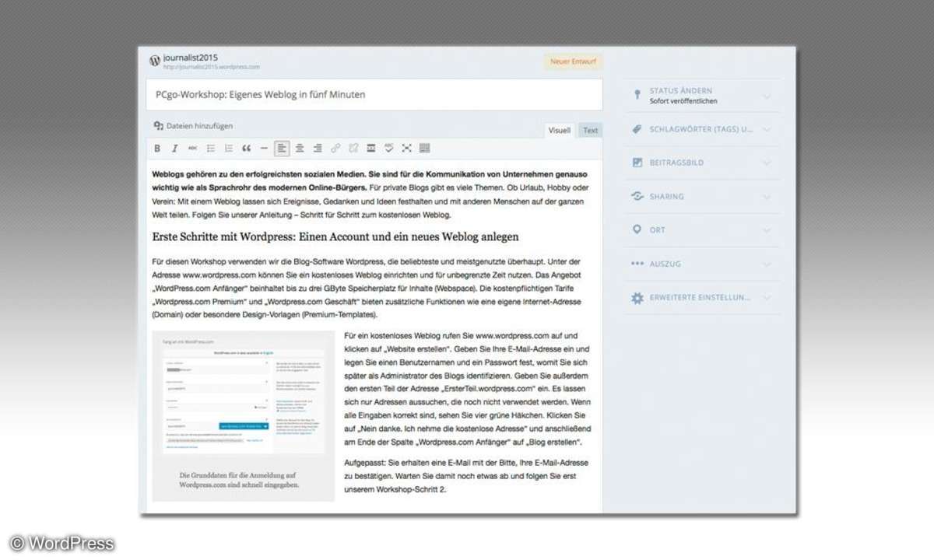This screenshot has height=560, width=934.
Task: Expand the Erweiterte Einstellungen section chevron
Action: (767, 297)
